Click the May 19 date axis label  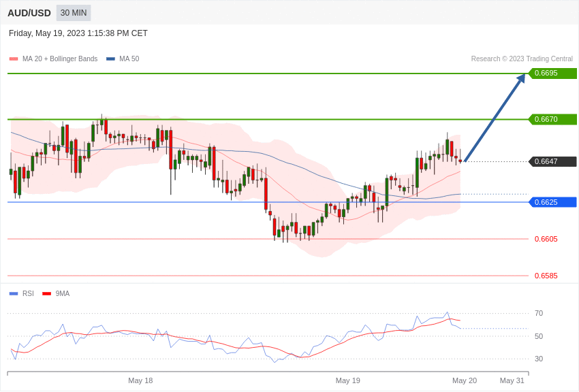(x=348, y=380)
